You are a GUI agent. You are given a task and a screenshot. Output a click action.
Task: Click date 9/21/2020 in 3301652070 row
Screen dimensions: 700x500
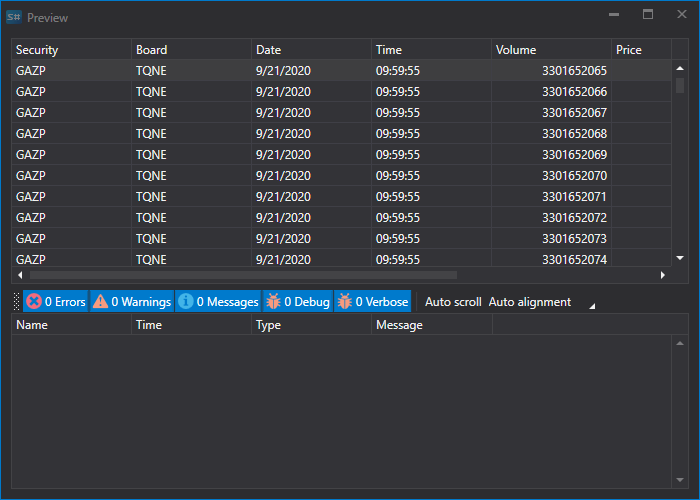[283, 175]
